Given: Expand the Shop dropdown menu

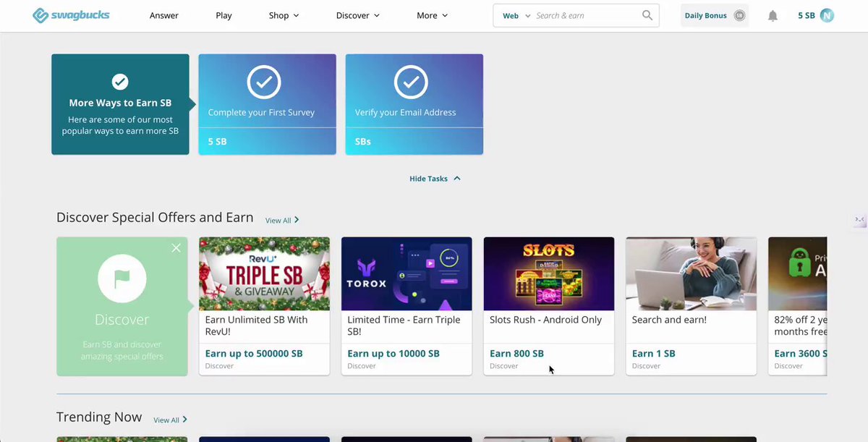Looking at the screenshot, I should pos(284,15).
